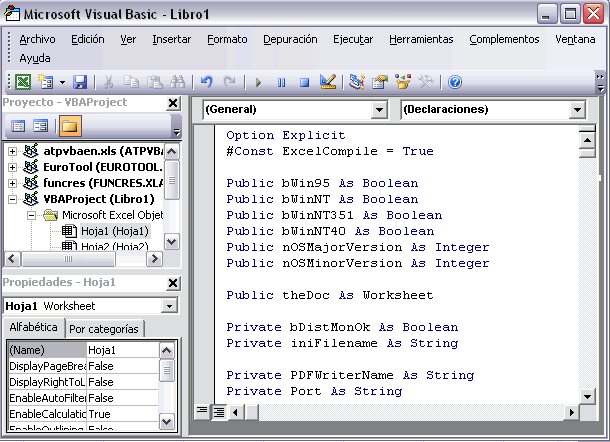Open the Insertar menu
Screen dimensions: 610x442
click(172, 39)
